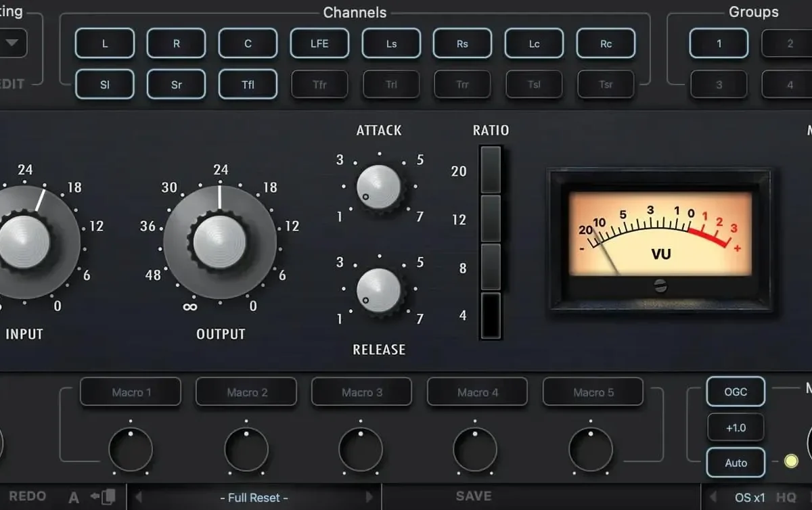
Task: Click the REDO button
Action: coord(27,496)
